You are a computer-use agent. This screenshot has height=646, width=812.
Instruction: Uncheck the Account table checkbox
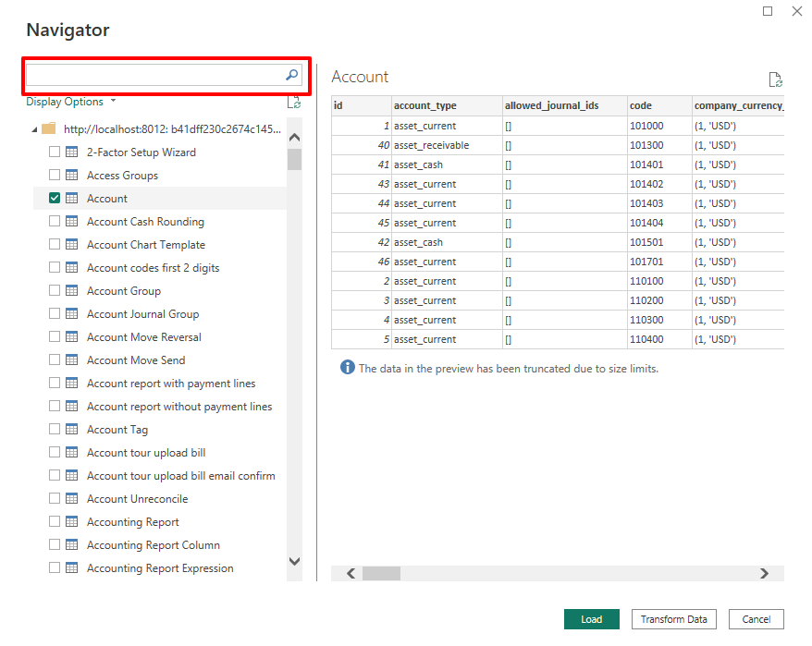click(x=55, y=199)
